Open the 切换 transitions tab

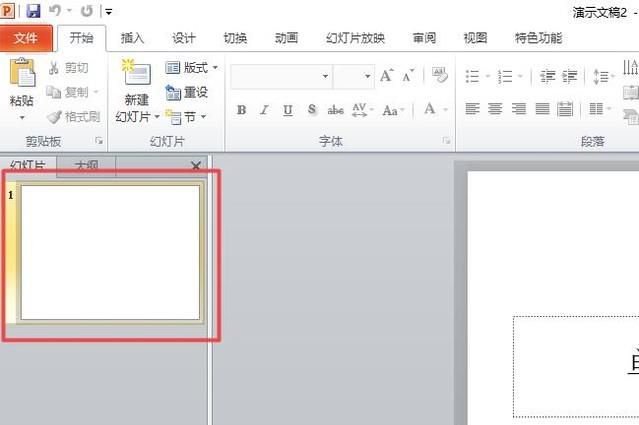click(x=235, y=38)
